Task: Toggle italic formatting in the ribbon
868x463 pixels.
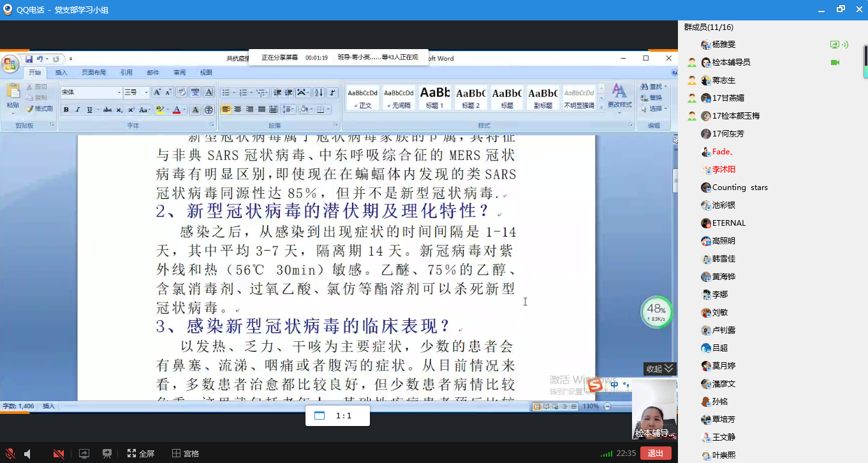Action: click(x=78, y=110)
